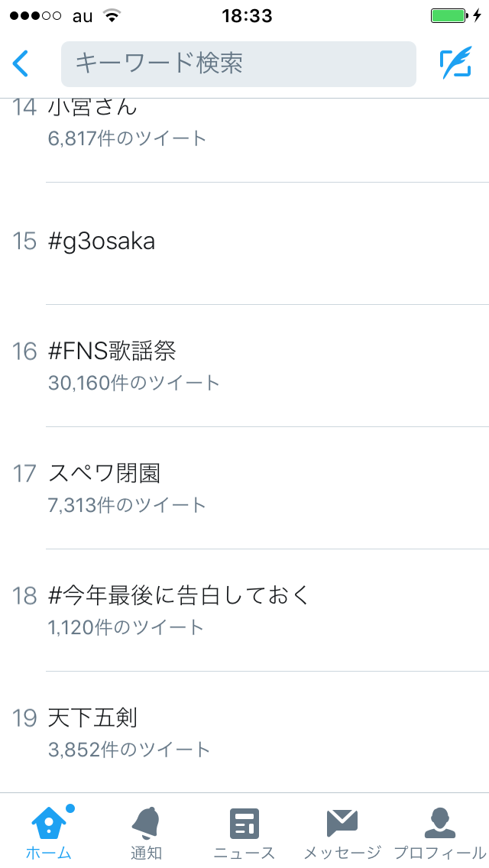Tap the News page icon

244,824
